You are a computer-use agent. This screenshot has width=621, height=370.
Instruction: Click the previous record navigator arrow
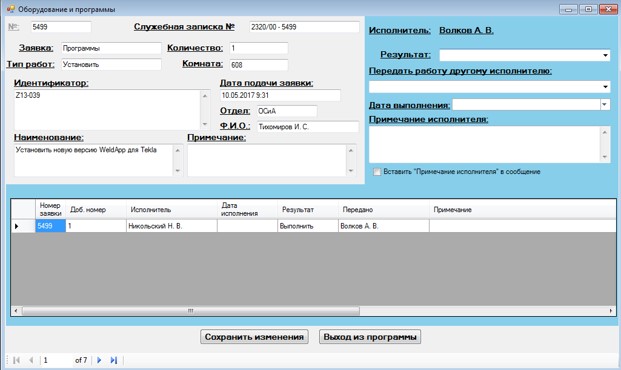click(x=31, y=360)
